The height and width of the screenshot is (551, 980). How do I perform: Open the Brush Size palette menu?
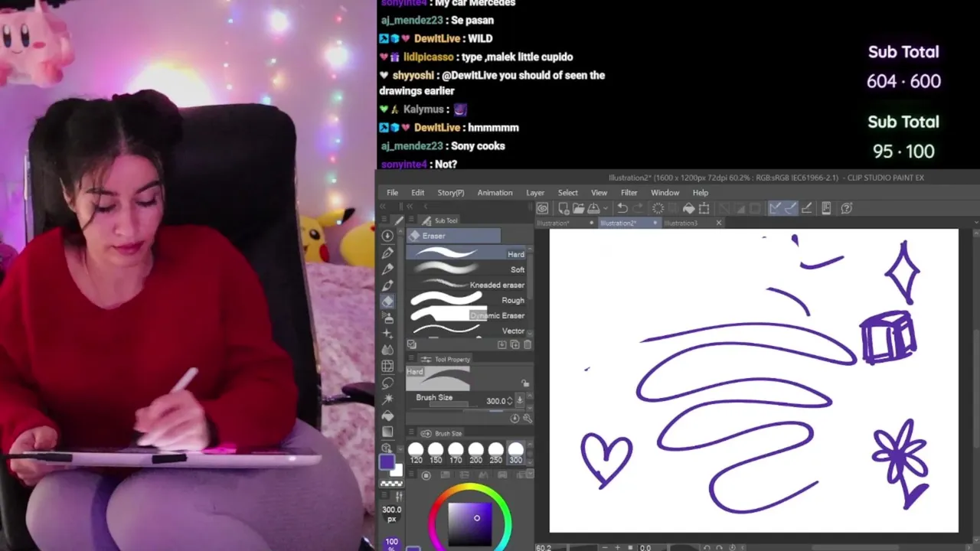[411, 433]
